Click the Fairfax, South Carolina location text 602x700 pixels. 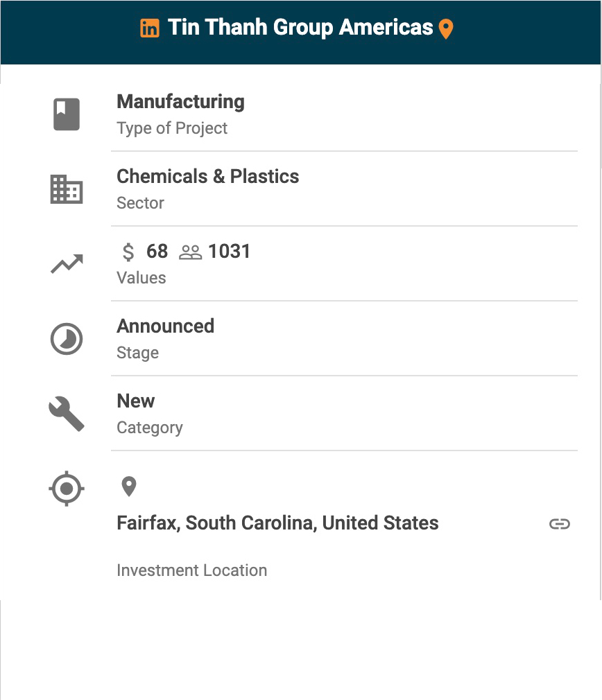(277, 523)
